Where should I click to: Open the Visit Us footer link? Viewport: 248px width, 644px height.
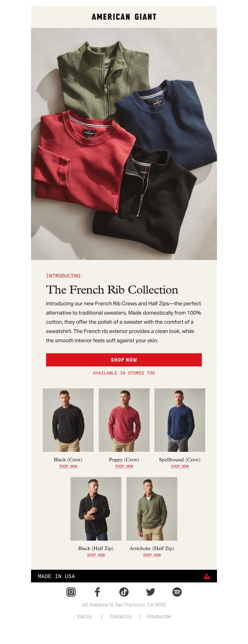click(84, 616)
